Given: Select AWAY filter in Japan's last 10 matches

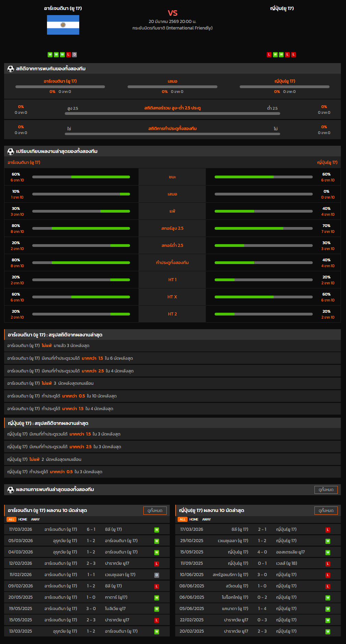Looking at the screenshot, I should (206, 520).
